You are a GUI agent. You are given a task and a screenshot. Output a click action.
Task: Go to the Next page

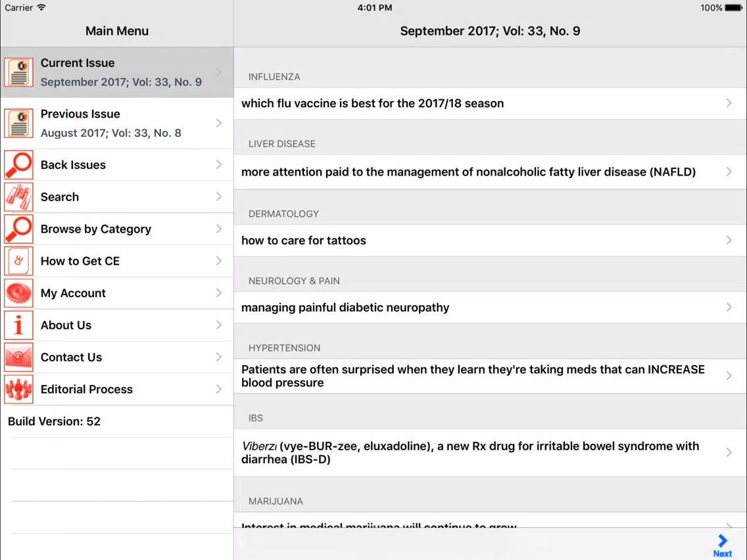pos(722,546)
